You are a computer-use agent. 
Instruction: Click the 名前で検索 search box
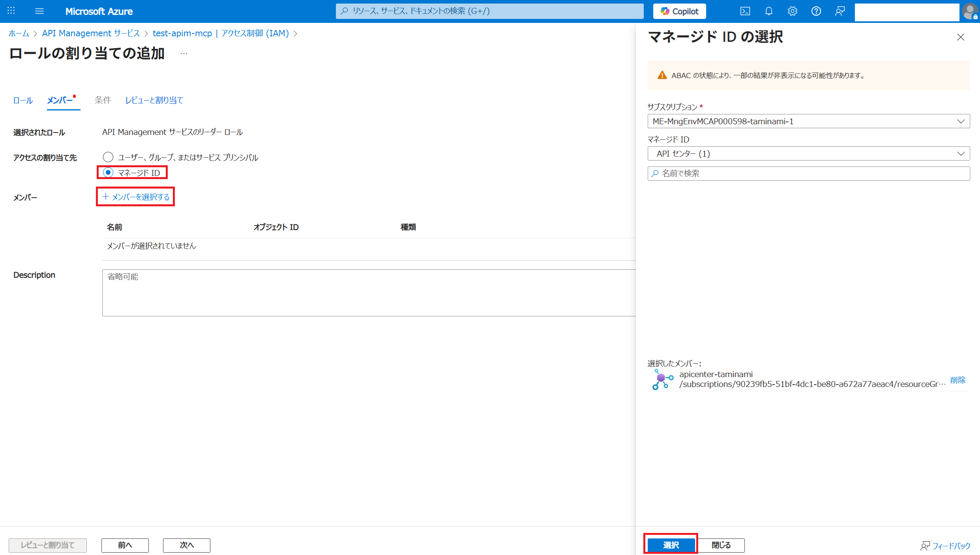pos(808,173)
